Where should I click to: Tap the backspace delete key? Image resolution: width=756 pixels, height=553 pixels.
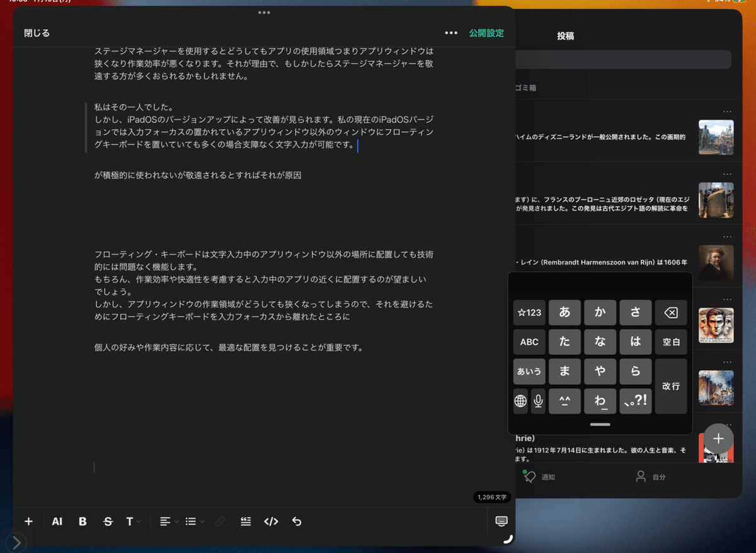coord(671,313)
